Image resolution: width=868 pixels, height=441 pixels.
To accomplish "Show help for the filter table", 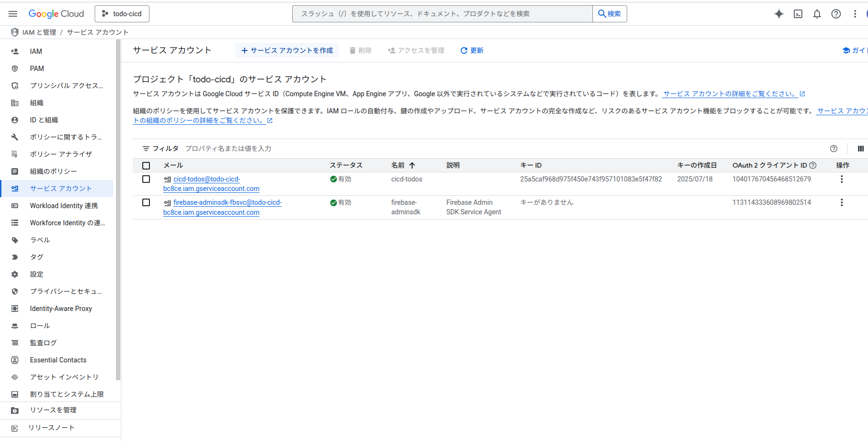I will click(x=834, y=149).
